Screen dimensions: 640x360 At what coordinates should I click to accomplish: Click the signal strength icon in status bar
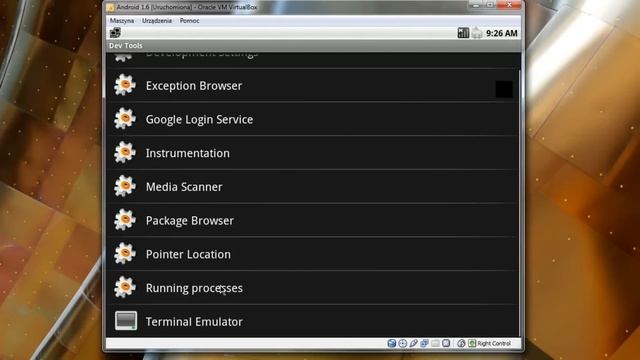point(463,33)
